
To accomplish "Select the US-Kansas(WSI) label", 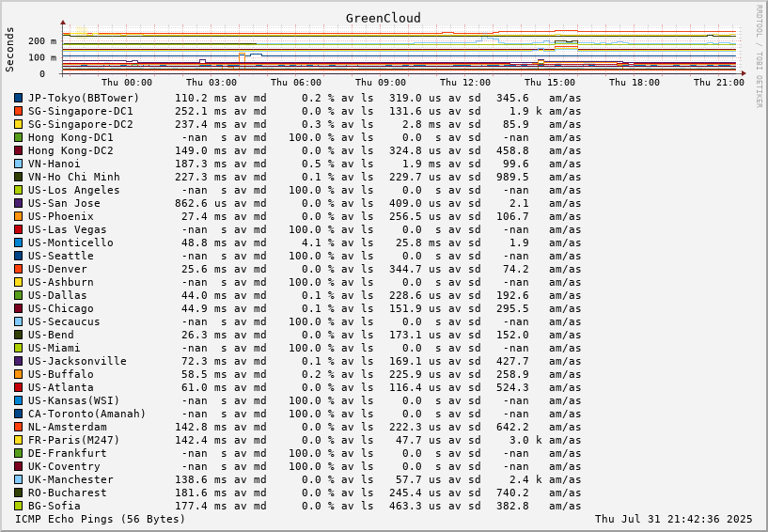I will point(74,400).
